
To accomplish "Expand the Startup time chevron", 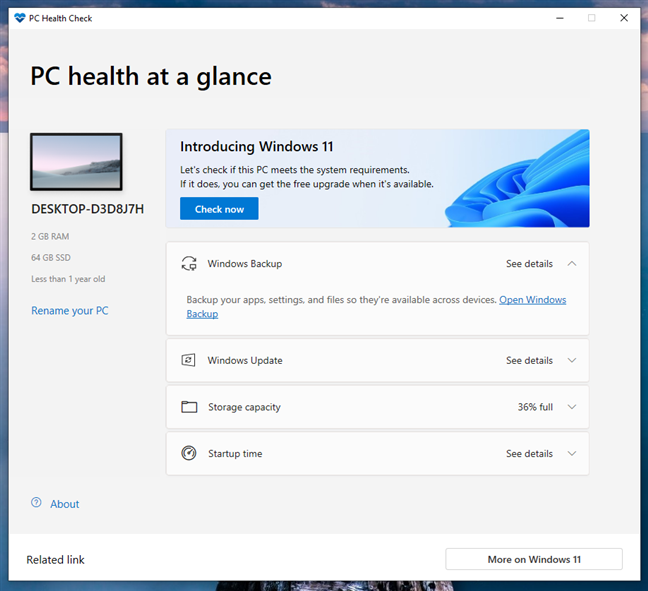I will tap(572, 453).
